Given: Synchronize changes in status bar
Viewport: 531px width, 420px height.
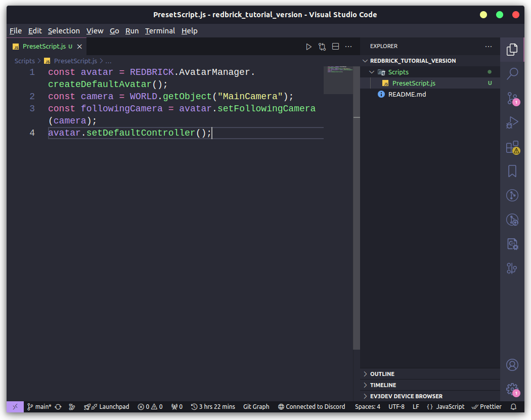Looking at the screenshot, I should click(58, 406).
